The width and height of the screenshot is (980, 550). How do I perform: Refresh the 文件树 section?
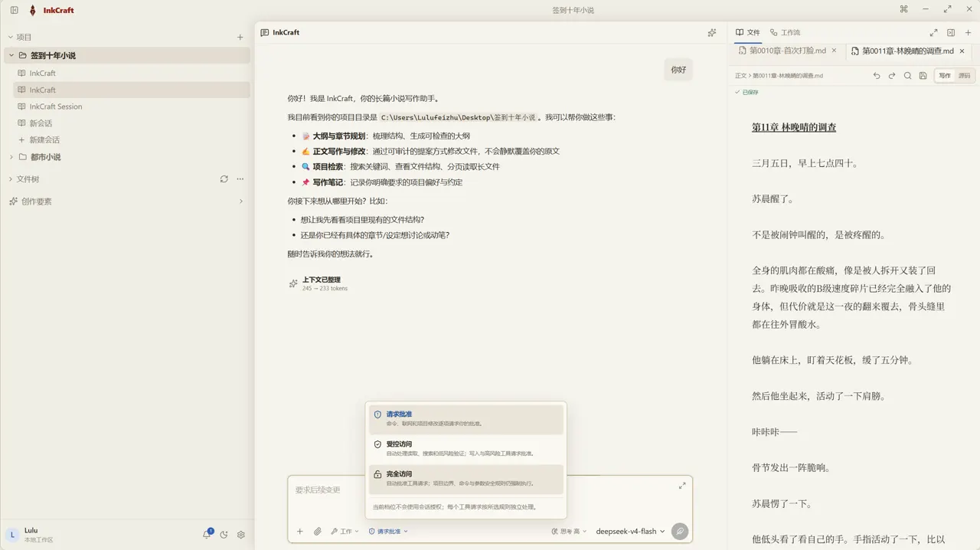click(224, 179)
